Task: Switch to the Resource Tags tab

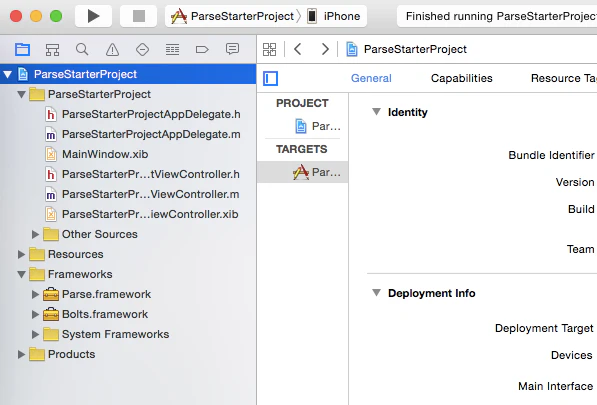Action: click(x=563, y=78)
